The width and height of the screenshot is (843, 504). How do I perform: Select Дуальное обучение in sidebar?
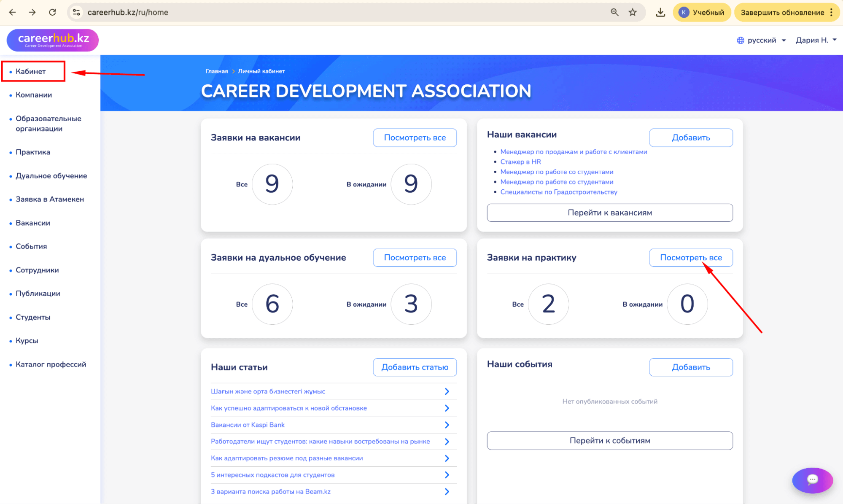coord(51,175)
